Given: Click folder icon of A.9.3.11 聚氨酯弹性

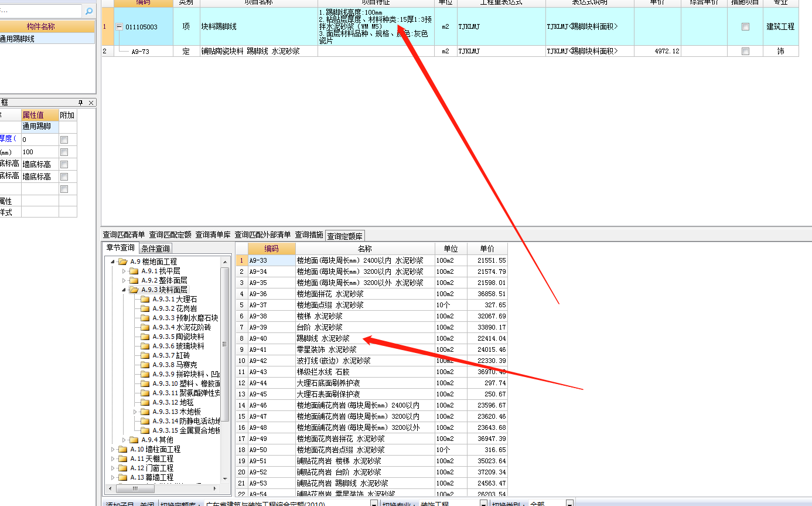Looking at the screenshot, I should (145, 393).
